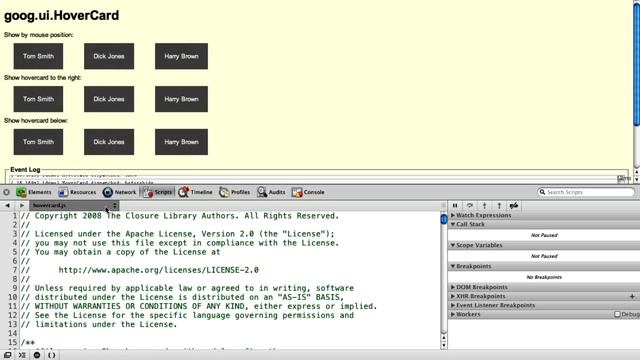Click Dick Jones in hovercard below row
Screen dimensions: 640x360
(x=109, y=142)
